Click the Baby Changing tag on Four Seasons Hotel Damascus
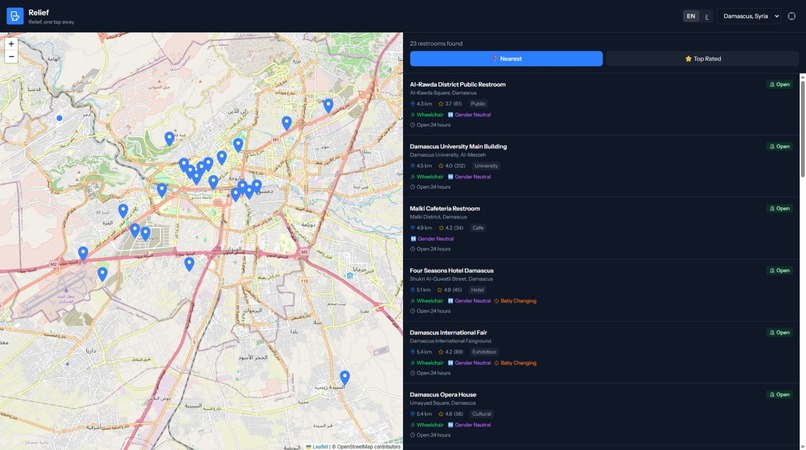The image size is (806, 450). [515, 301]
